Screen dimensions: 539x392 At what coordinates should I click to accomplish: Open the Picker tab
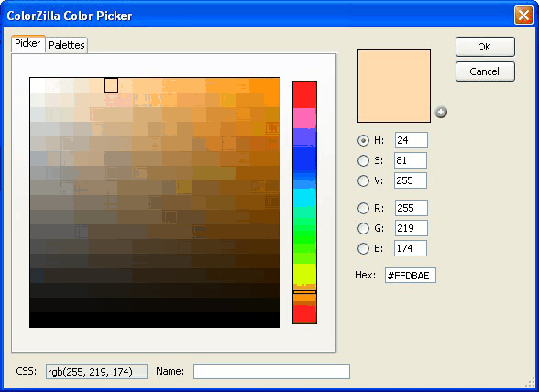(27, 44)
